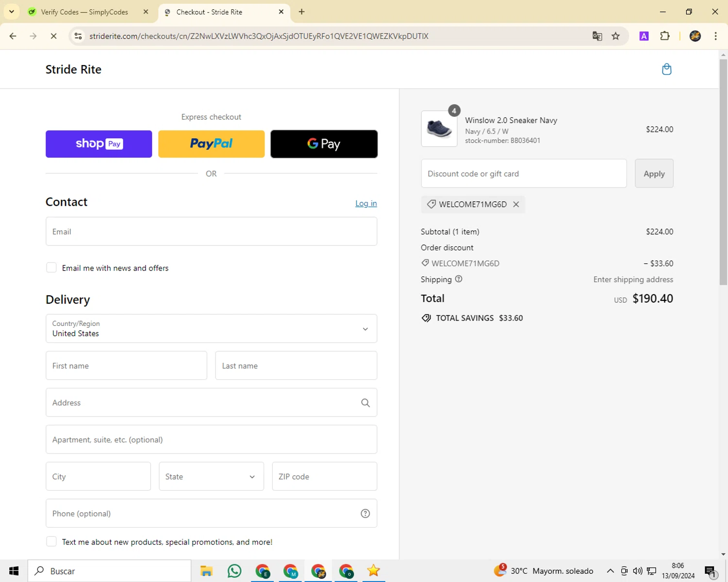Click the Apply discount button
The width and height of the screenshot is (728, 582).
pyautogui.click(x=654, y=174)
